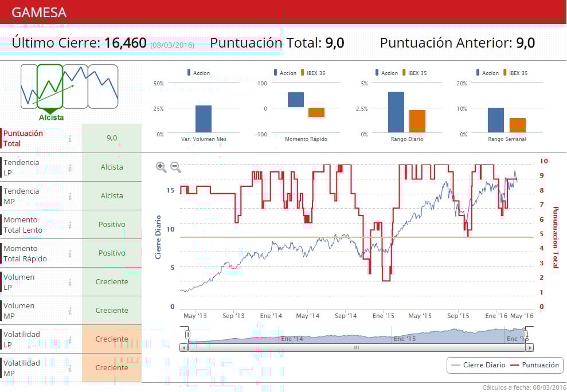Click the Ene '14 marker in navigator
567x392 pixels.
[x=292, y=339]
